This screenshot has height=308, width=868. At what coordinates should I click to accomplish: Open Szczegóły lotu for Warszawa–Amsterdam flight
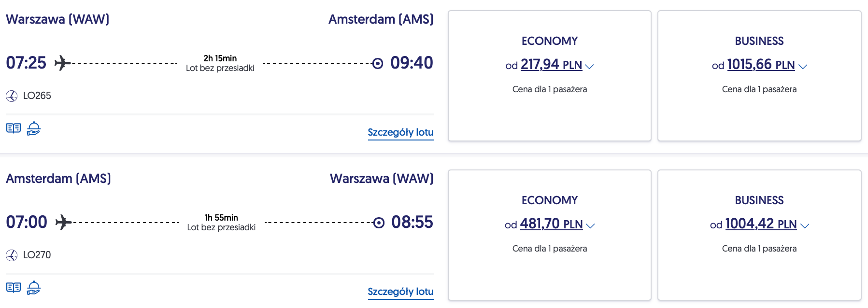[400, 132]
